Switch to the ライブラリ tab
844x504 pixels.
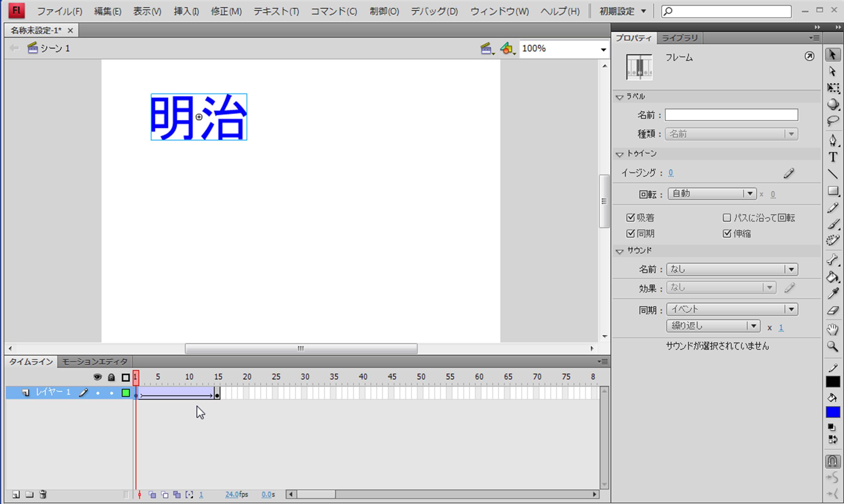680,38
